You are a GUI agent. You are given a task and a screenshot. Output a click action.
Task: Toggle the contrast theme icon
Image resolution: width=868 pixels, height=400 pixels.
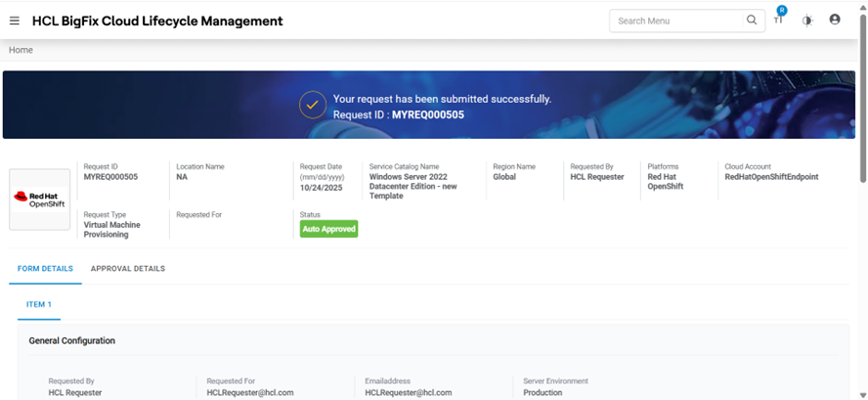807,22
